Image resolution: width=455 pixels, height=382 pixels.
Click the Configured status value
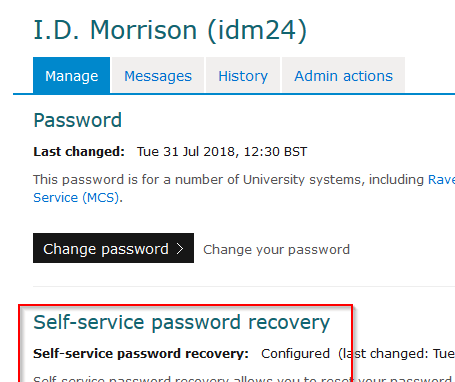(x=295, y=354)
